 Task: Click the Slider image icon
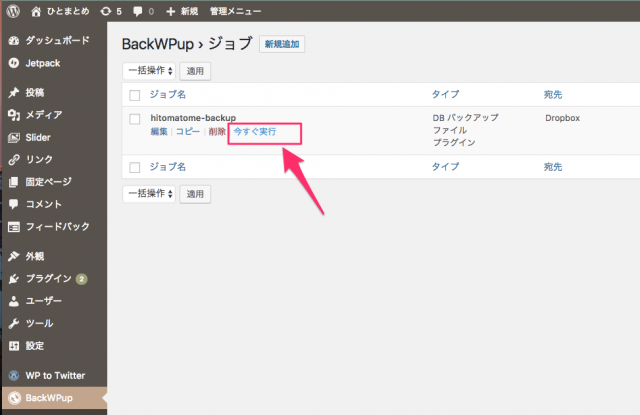tap(14, 138)
